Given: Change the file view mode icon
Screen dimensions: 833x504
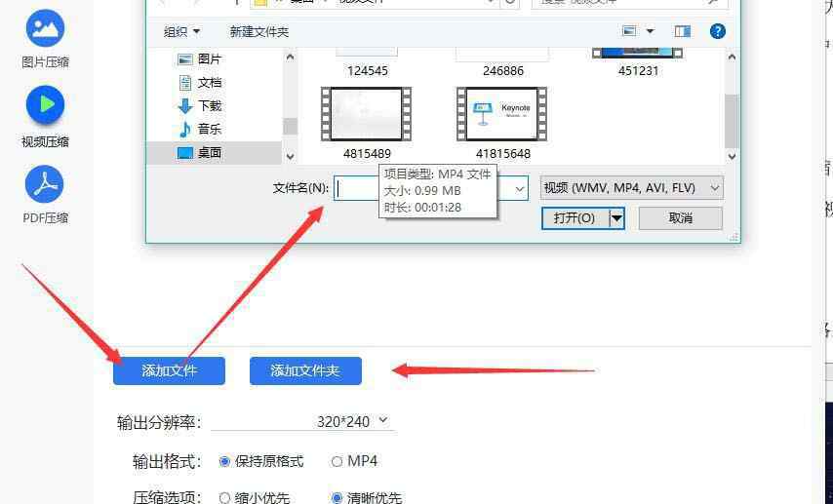Looking at the screenshot, I should point(630,31).
